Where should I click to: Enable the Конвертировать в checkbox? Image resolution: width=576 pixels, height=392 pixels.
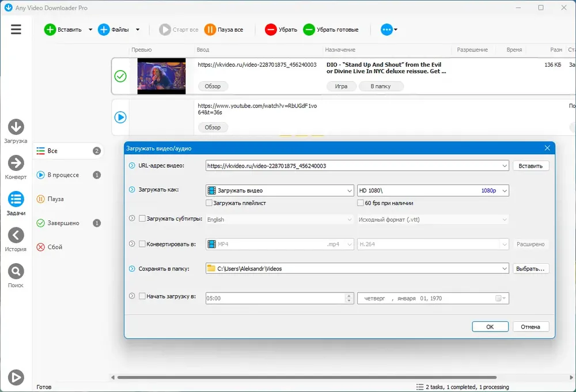point(142,243)
